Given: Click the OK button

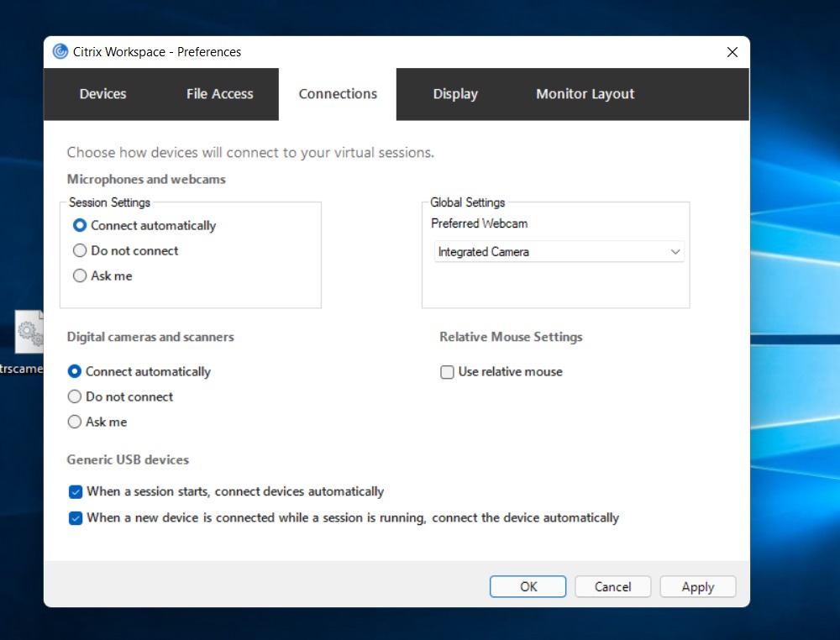Looking at the screenshot, I should pyautogui.click(x=528, y=586).
